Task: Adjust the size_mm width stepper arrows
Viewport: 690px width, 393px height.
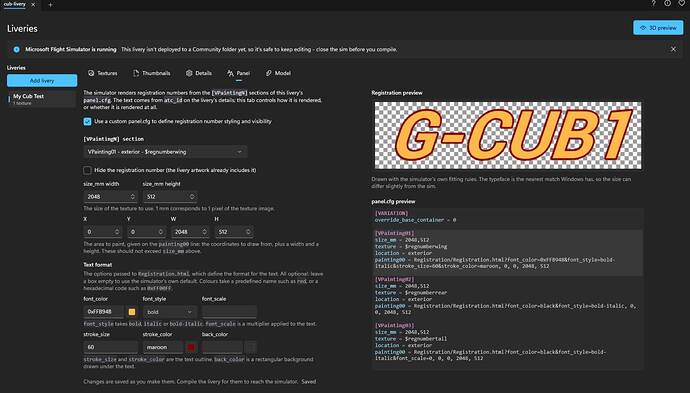Action: click(x=132, y=197)
